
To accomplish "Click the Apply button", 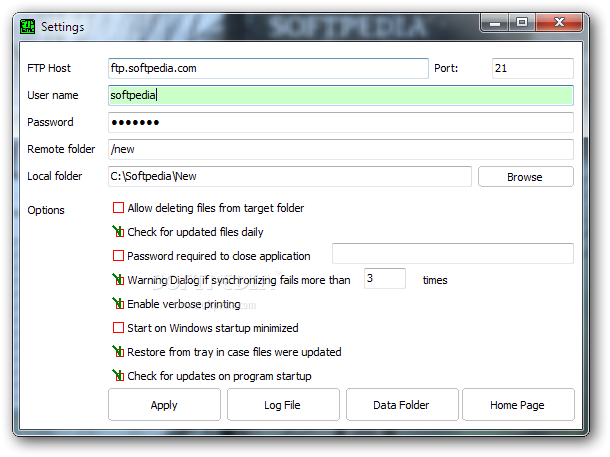I will pyautogui.click(x=164, y=404).
